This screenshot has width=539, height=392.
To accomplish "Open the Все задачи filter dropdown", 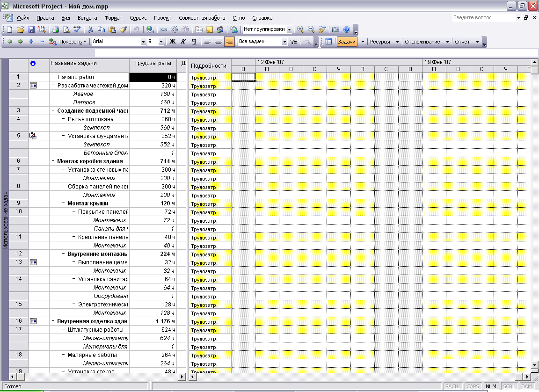I will (284, 42).
